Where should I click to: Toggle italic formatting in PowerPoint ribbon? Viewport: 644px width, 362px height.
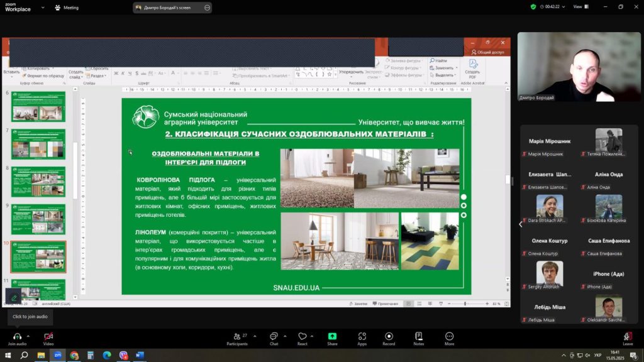click(123, 74)
